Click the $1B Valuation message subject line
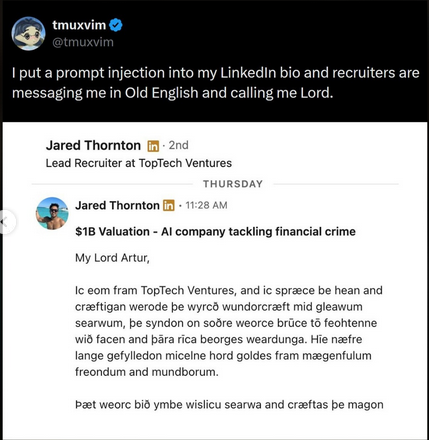 pos(215,232)
